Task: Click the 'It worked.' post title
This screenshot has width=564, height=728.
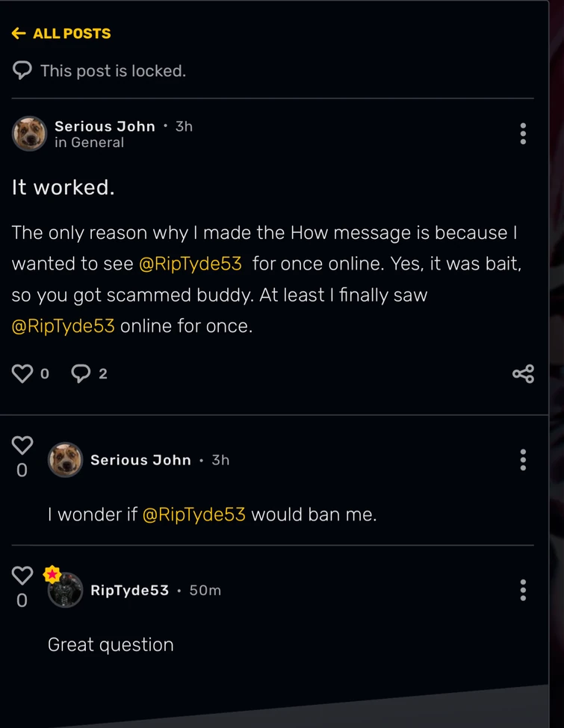Action: coord(63,187)
